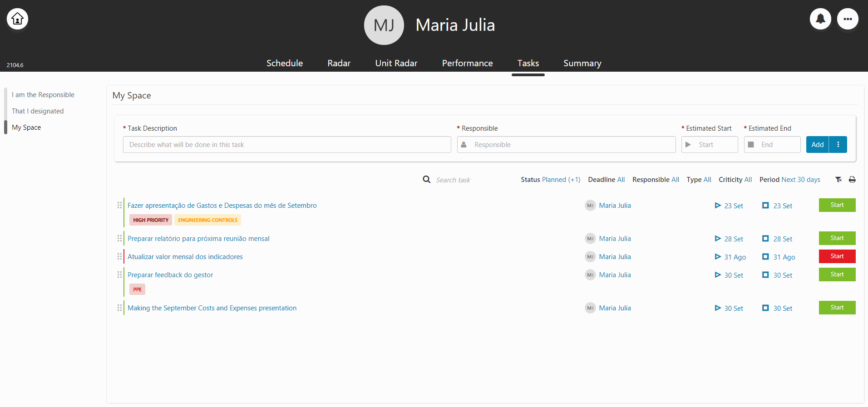Start the 'Preparar relatório' task
Image resolution: width=868 pixels, height=407 pixels.
pyautogui.click(x=837, y=238)
